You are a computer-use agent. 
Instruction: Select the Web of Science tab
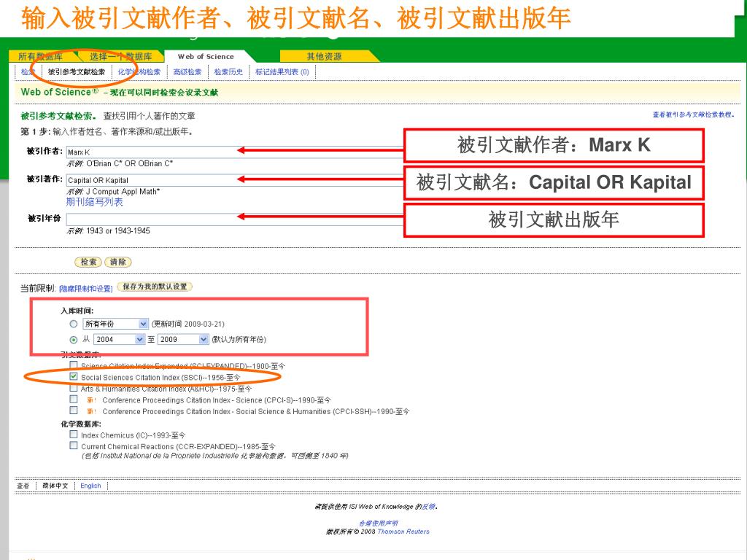tap(206, 57)
